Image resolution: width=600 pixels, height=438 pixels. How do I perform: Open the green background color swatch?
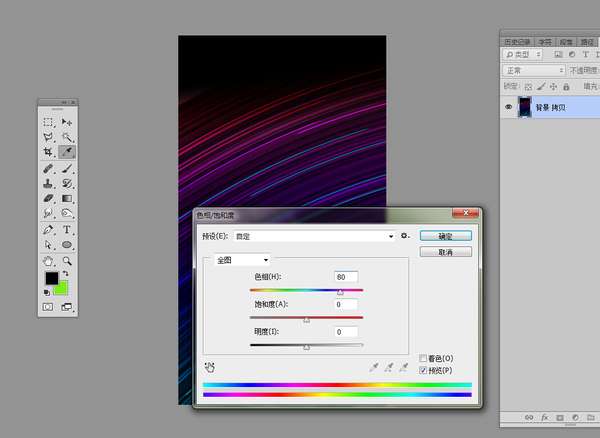pos(63,289)
